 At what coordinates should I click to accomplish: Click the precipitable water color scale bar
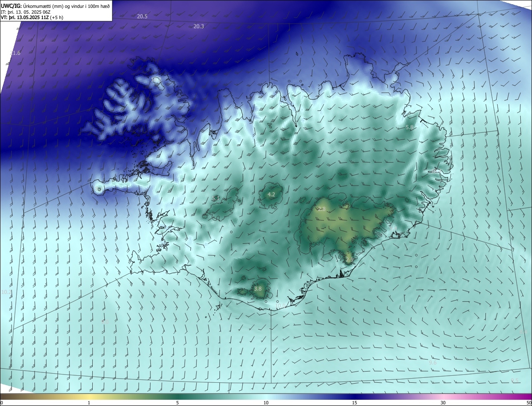tap(266, 397)
